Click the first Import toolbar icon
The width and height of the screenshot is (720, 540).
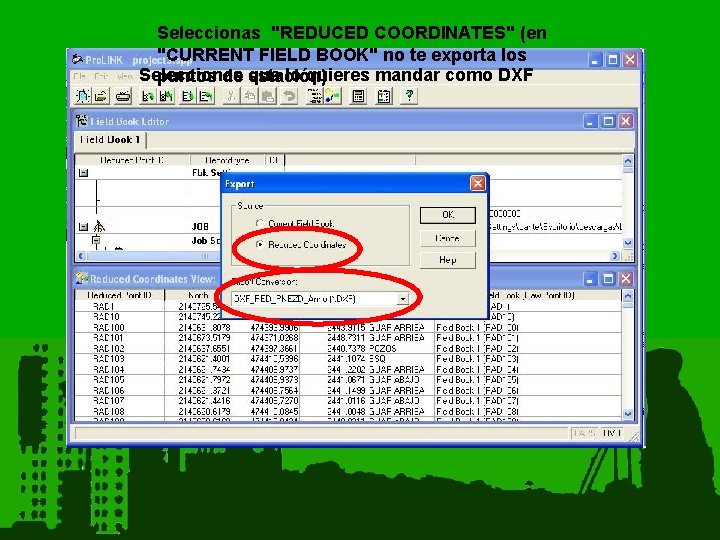[148, 96]
